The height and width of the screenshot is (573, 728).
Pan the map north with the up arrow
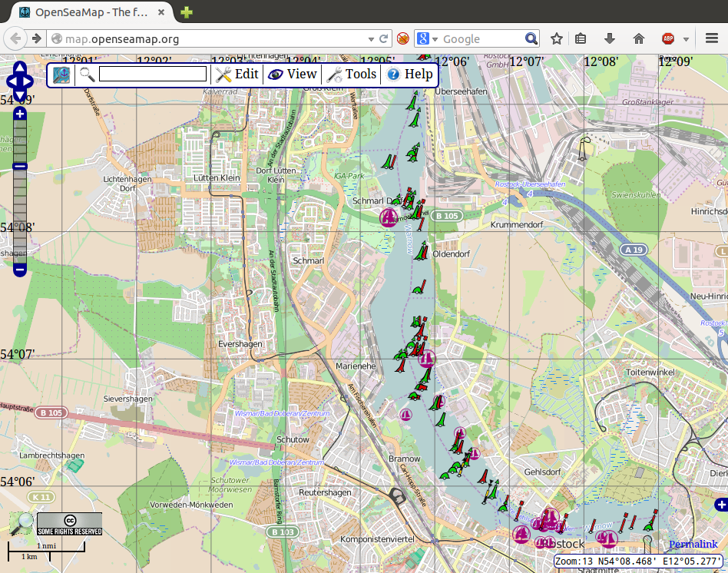[19, 68]
